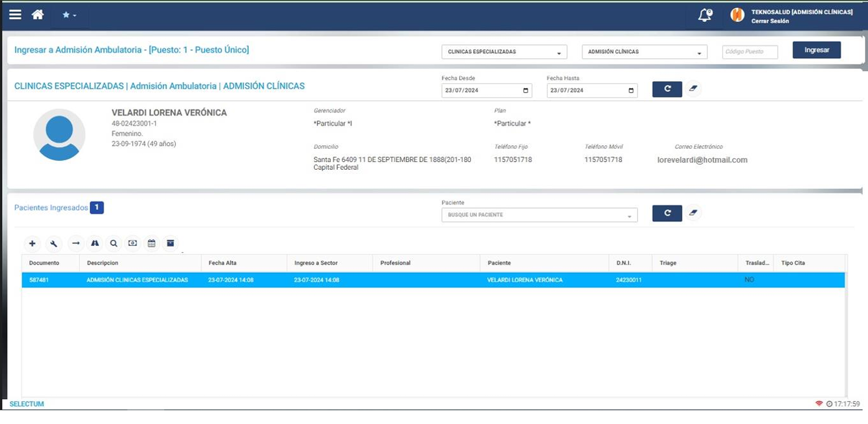The height and width of the screenshot is (424, 868).
Task: Click the money billing icon
Action: [133, 243]
